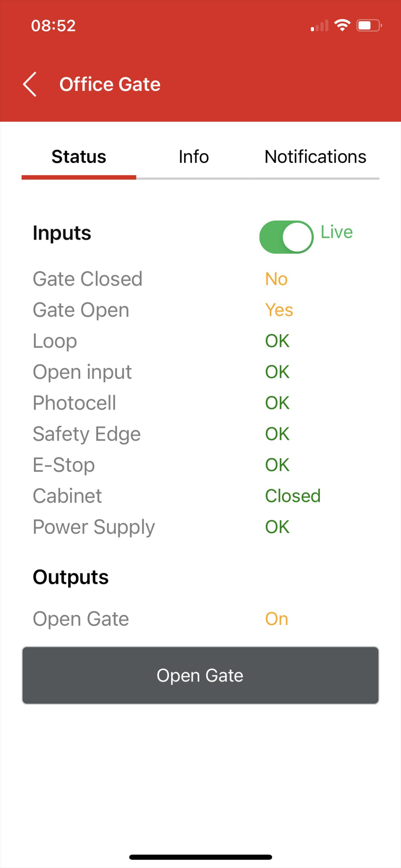Tap the Open Gate output On value

pos(276,619)
